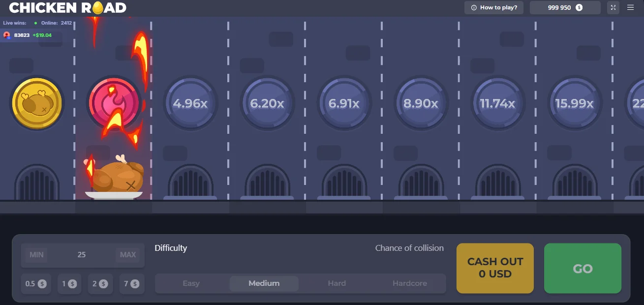Open the How to play? help
This screenshot has height=305, width=644.
(494, 7)
